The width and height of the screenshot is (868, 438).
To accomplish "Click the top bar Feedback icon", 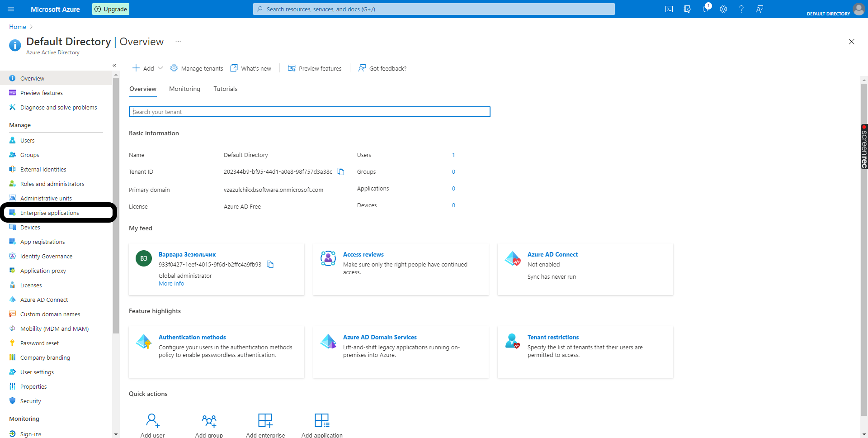I will [x=759, y=9].
